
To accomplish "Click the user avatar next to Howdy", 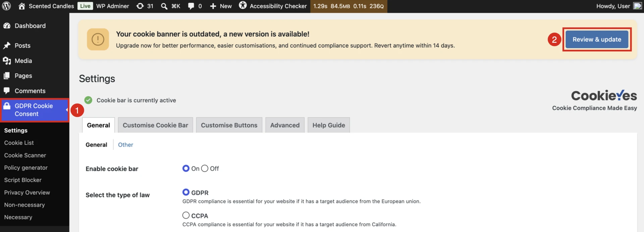I will click(x=637, y=6).
